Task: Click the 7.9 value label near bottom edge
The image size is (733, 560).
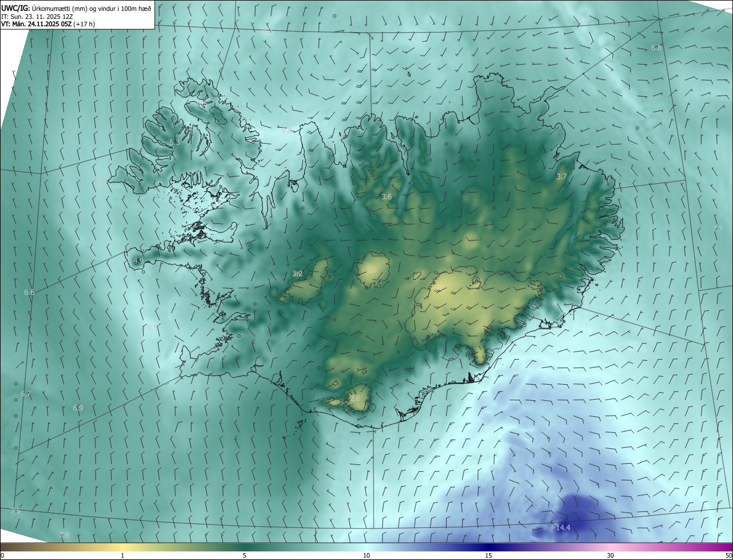Action: (x=64, y=535)
